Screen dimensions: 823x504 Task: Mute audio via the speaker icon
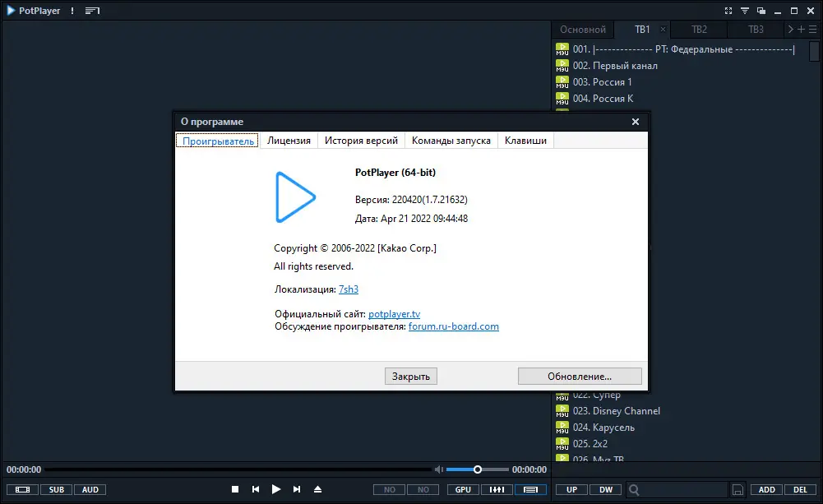(x=439, y=469)
